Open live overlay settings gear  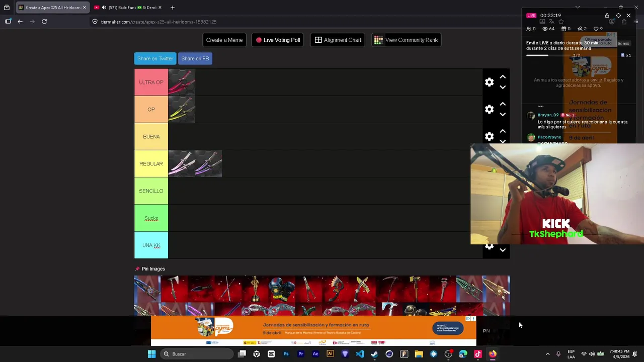click(618, 16)
